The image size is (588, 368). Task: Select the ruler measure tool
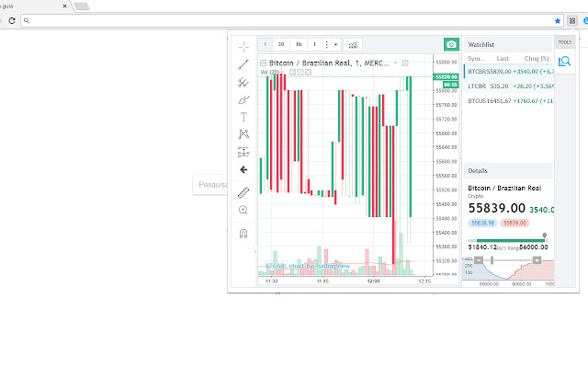(243, 192)
